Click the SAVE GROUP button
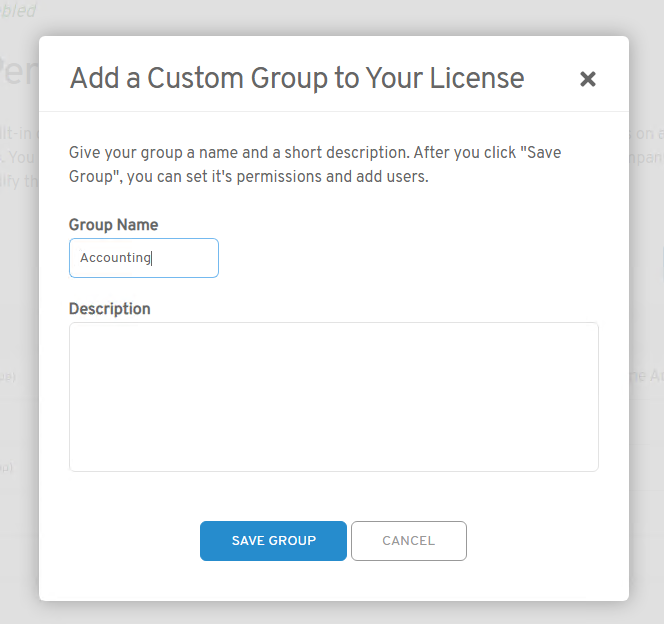 [x=273, y=541]
